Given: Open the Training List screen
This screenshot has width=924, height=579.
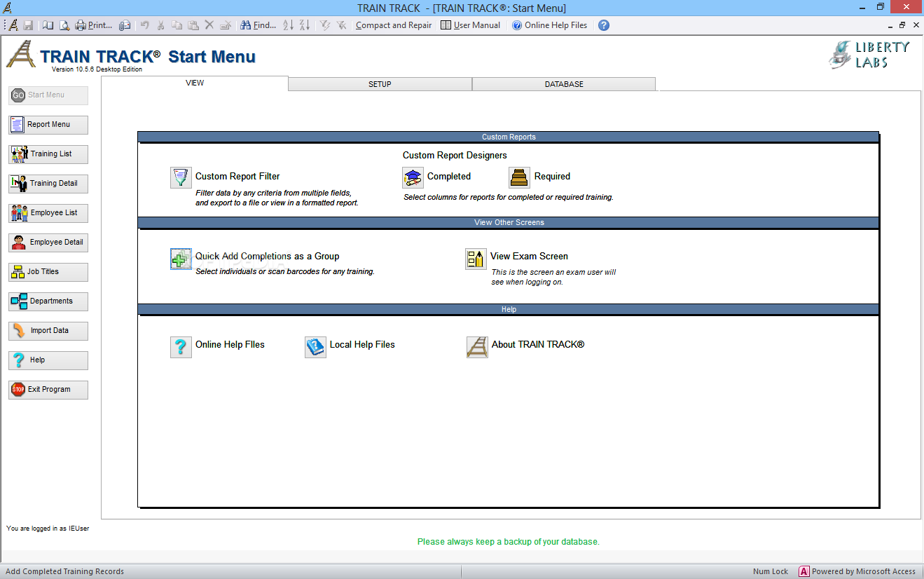Looking at the screenshot, I should click(x=48, y=154).
